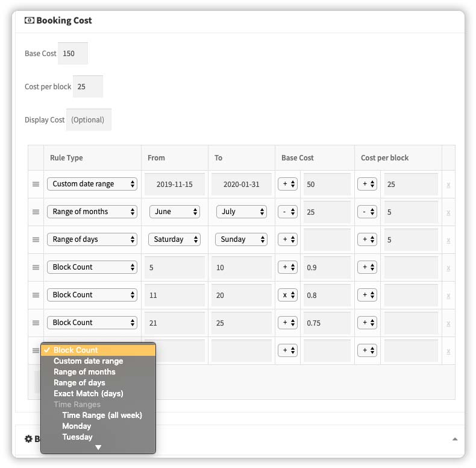The height and width of the screenshot is (468, 476).
Task: Remove the Range of months rule
Action: (448, 212)
